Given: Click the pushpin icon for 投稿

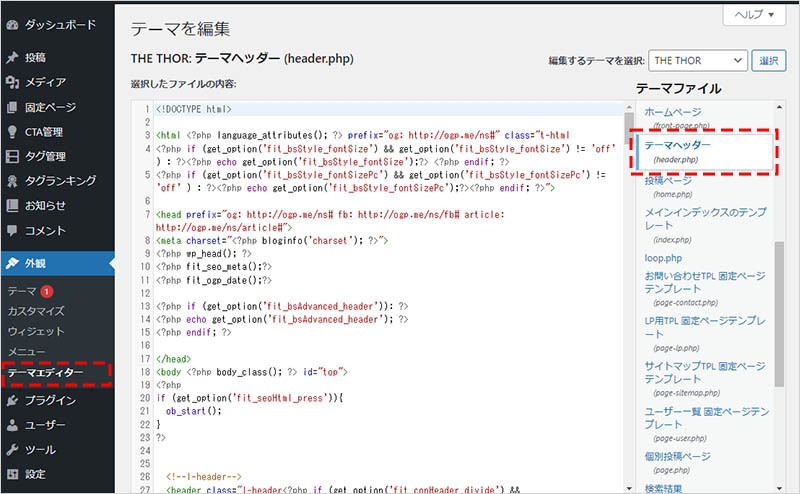Looking at the screenshot, I should pyautogui.click(x=12, y=57).
